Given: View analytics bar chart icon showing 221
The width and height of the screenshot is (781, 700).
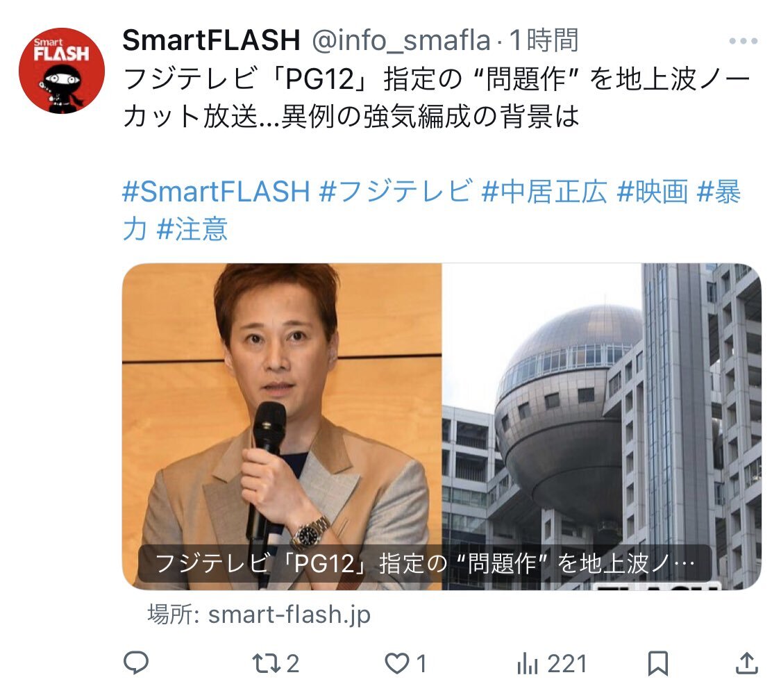Looking at the screenshot, I should click(x=552, y=664).
